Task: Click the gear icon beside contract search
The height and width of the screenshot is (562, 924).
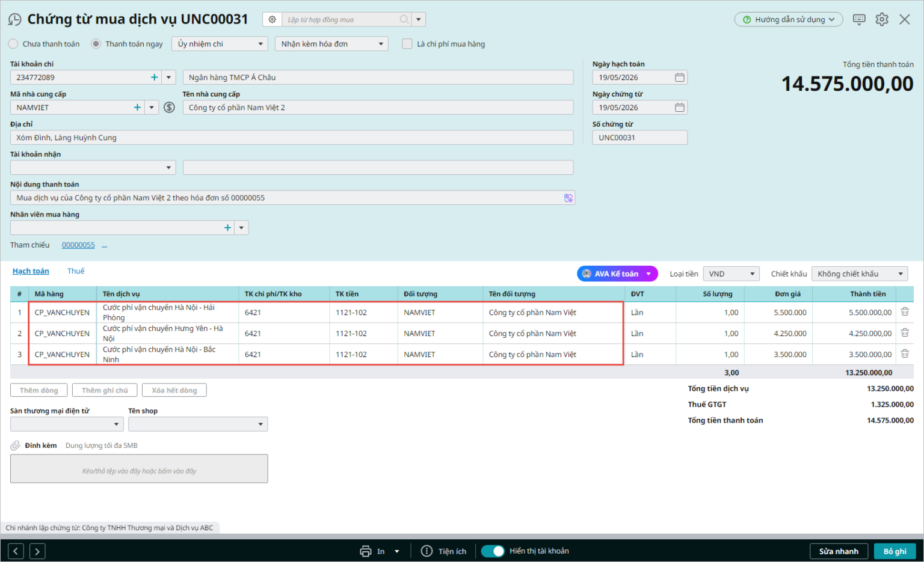Action: pos(272,19)
